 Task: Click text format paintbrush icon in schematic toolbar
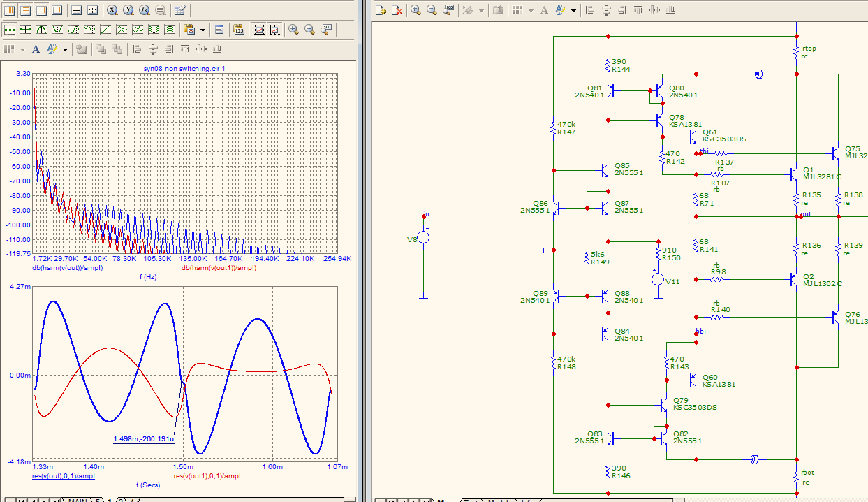560,10
